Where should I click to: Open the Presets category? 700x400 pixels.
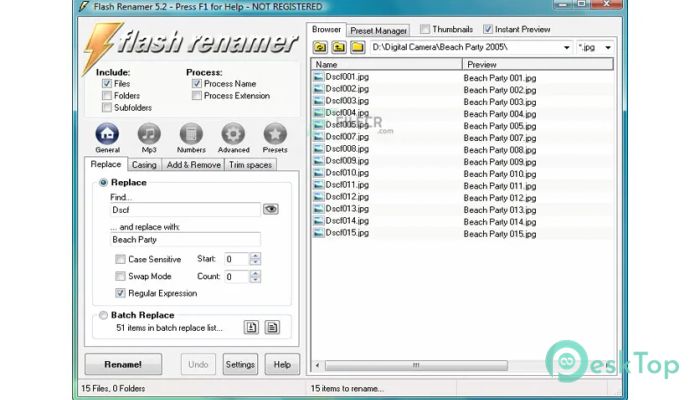(275, 138)
